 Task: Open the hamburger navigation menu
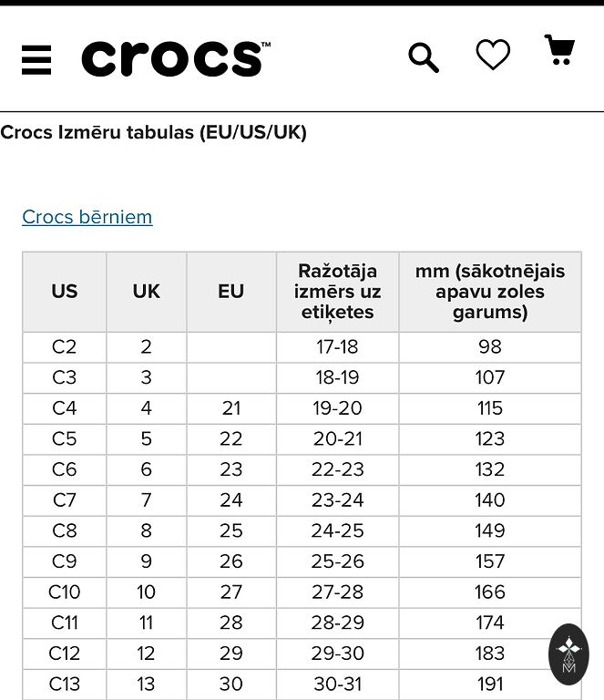point(36,59)
